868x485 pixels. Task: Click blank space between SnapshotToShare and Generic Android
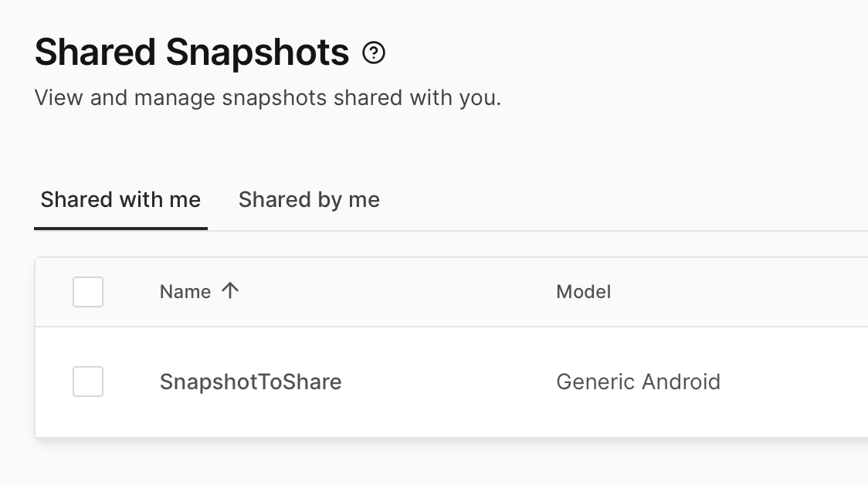448,382
